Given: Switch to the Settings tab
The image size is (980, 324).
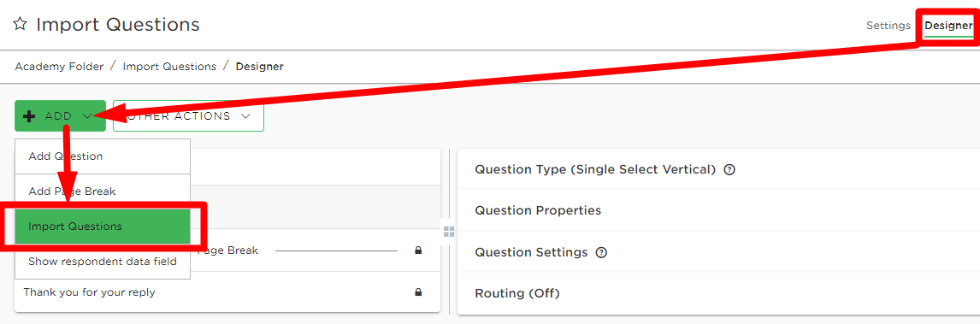Looking at the screenshot, I should coord(888,26).
